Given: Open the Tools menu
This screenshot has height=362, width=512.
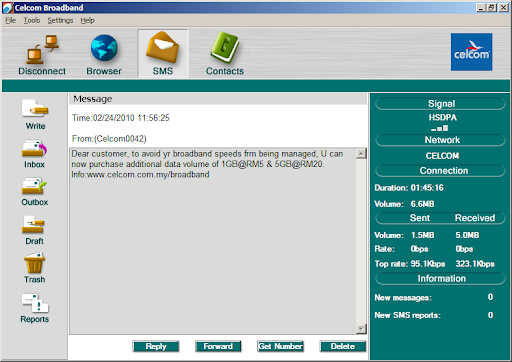Looking at the screenshot, I should click(32, 20).
